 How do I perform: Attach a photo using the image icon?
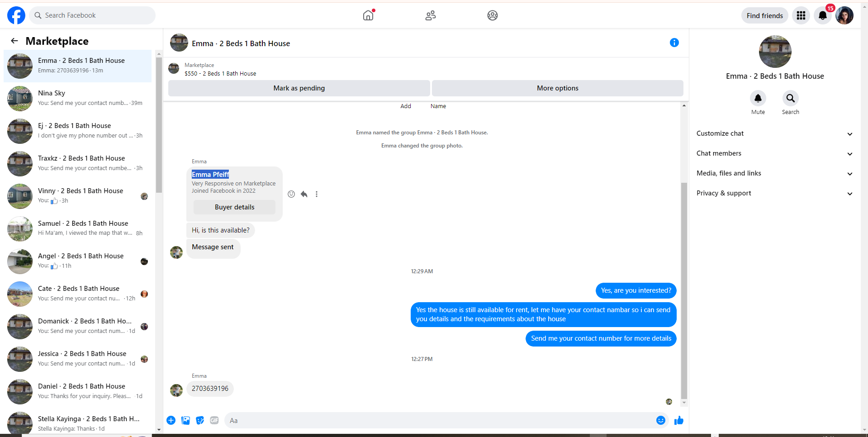pyautogui.click(x=185, y=420)
